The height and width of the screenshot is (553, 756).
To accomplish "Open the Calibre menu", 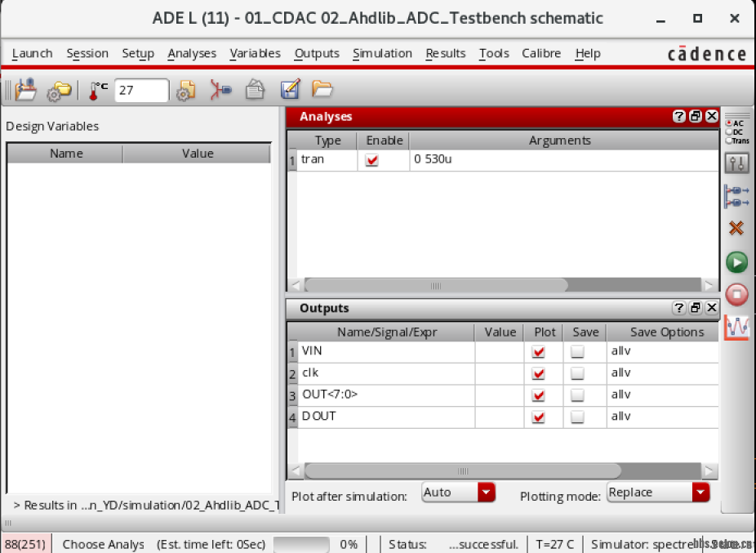I will (x=541, y=53).
